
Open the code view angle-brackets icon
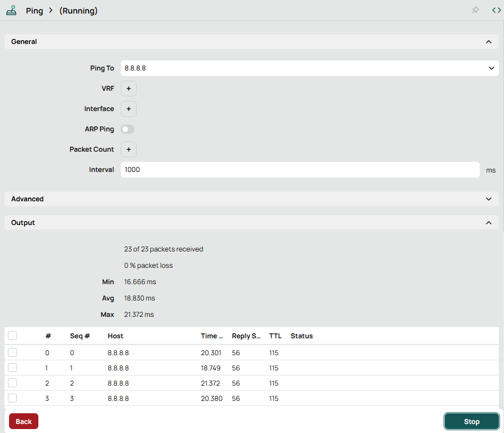(x=496, y=11)
